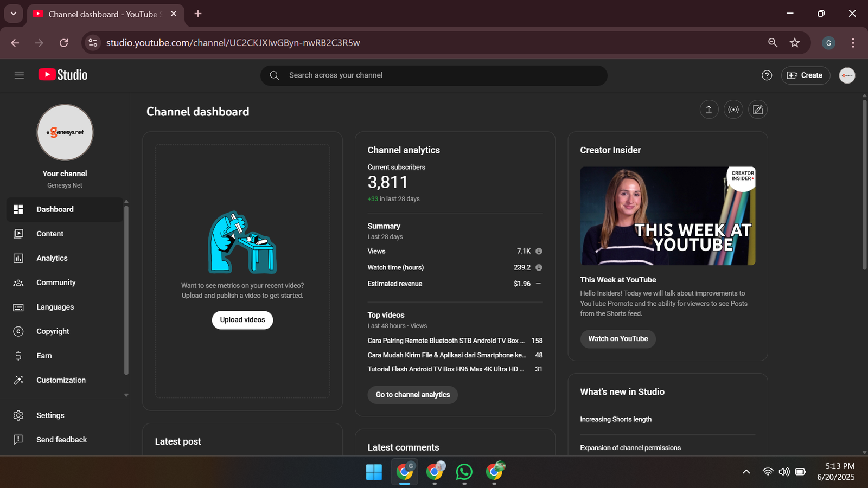Open the hamburger navigation menu
The width and height of the screenshot is (868, 488).
coord(19,75)
